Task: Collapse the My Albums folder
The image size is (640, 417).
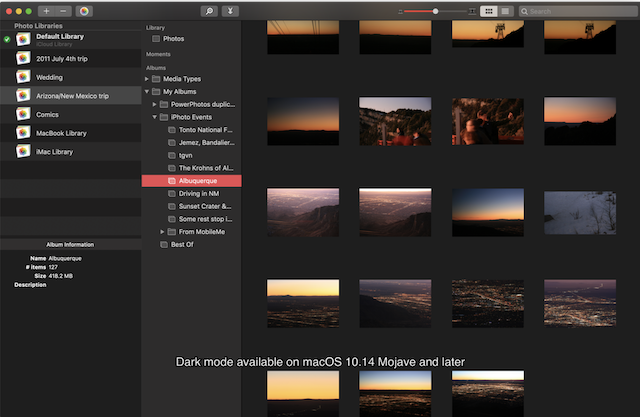Action: (x=148, y=91)
